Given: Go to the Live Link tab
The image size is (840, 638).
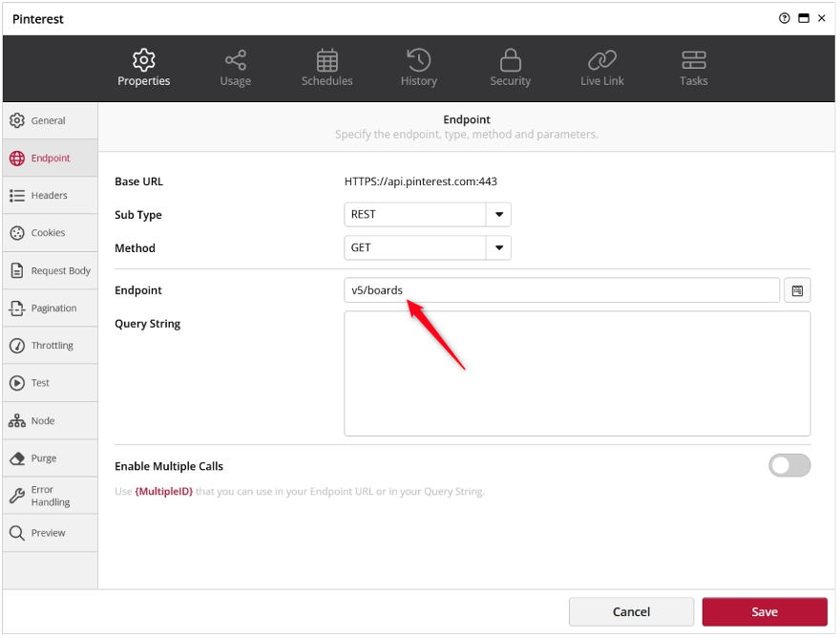Looking at the screenshot, I should [602, 68].
